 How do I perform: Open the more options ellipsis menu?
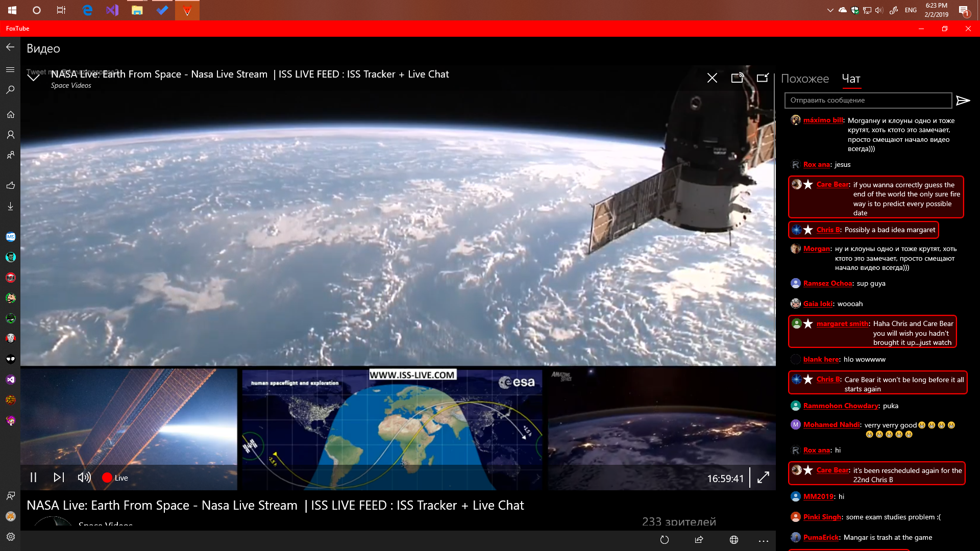pos(764,540)
